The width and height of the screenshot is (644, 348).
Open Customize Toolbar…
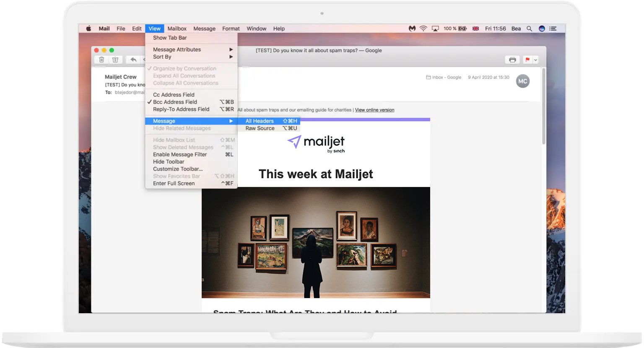191,169
